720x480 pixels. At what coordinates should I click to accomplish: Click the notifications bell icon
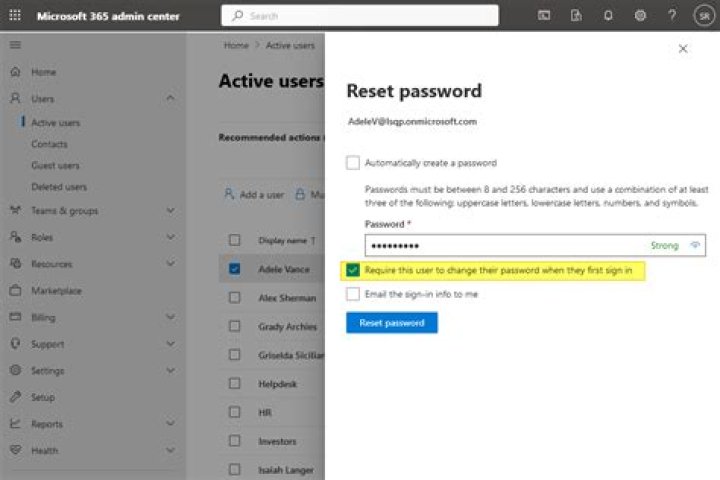(x=608, y=16)
